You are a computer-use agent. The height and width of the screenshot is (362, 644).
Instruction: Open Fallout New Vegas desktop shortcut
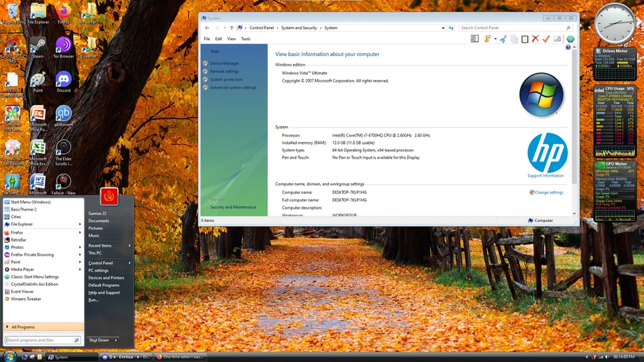[63, 184]
